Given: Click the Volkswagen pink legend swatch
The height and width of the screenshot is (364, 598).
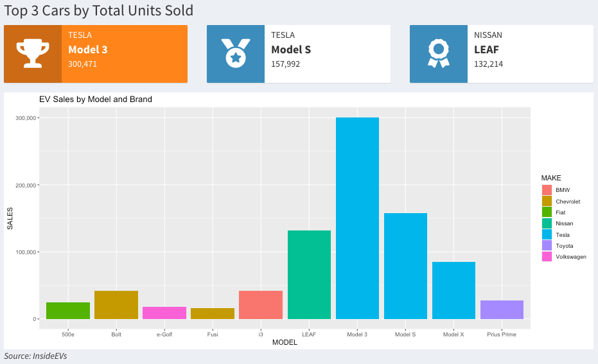Looking at the screenshot, I should coord(547,257).
